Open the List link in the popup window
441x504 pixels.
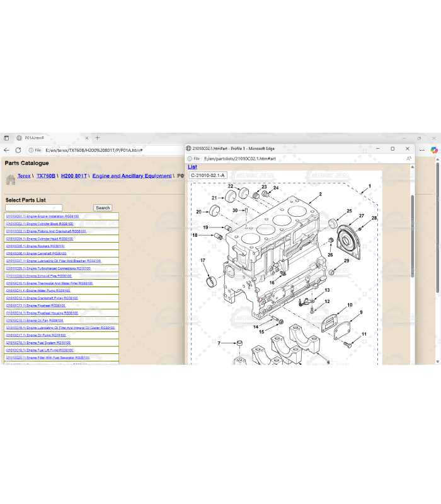point(192,167)
